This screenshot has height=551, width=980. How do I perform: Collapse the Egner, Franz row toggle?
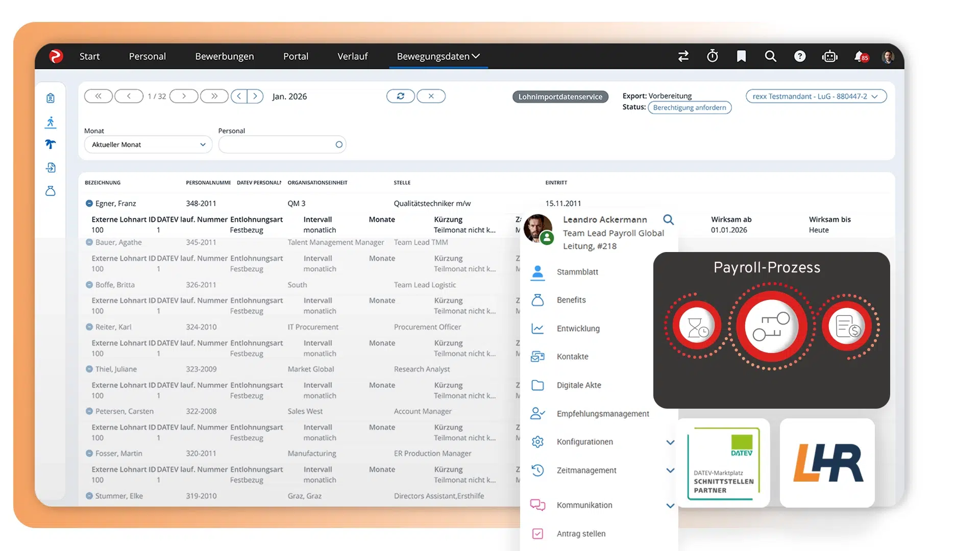(89, 203)
